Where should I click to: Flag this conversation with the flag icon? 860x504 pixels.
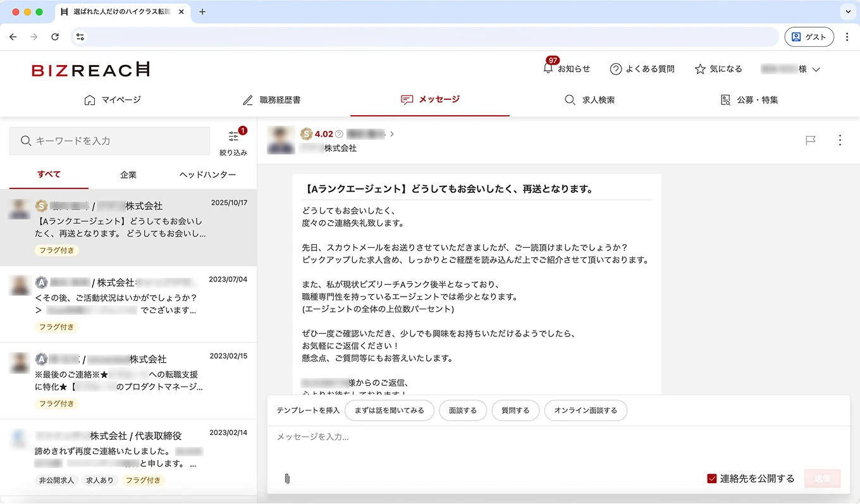(811, 140)
